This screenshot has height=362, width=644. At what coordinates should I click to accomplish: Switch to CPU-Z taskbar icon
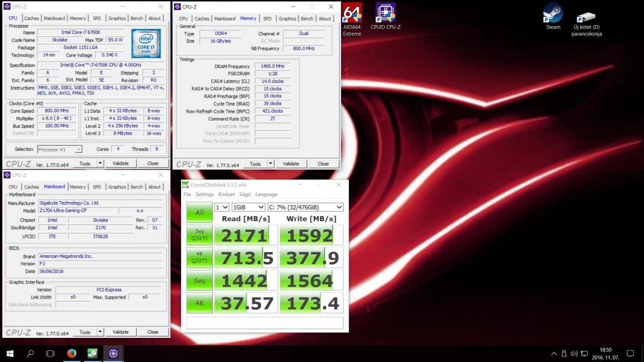tap(113, 353)
